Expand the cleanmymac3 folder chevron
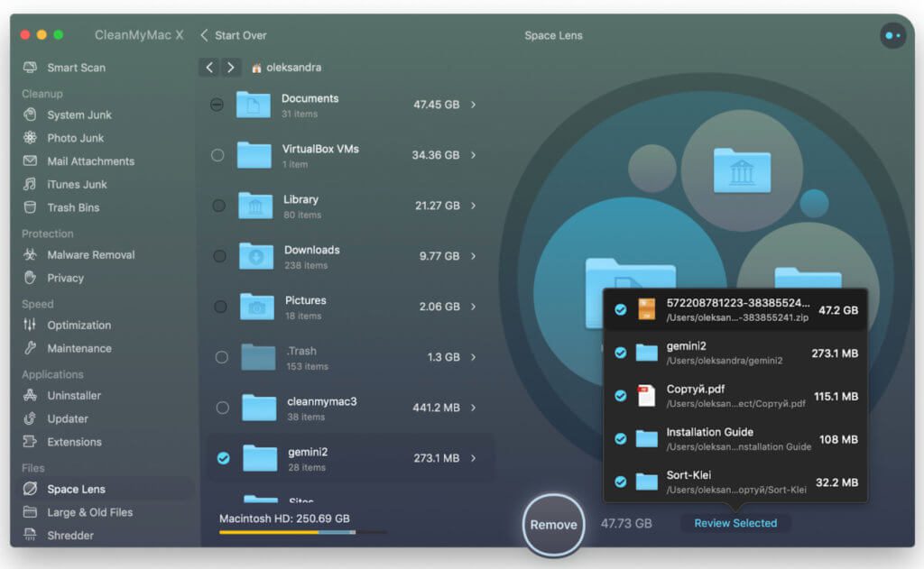924x569 pixels. coord(473,408)
